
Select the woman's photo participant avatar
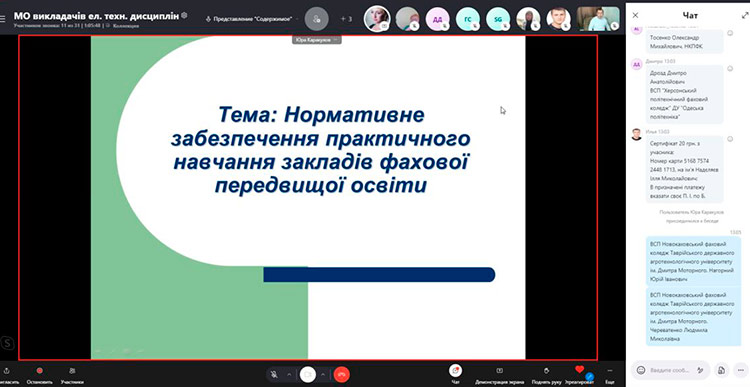point(377,19)
